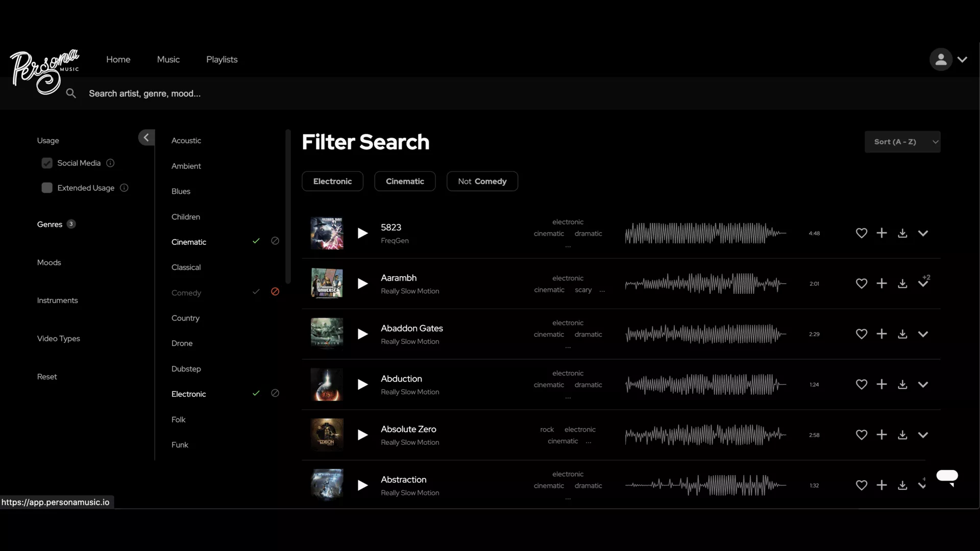Open the Sort (A - Z) dropdown
980x551 pixels.
[902, 142]
